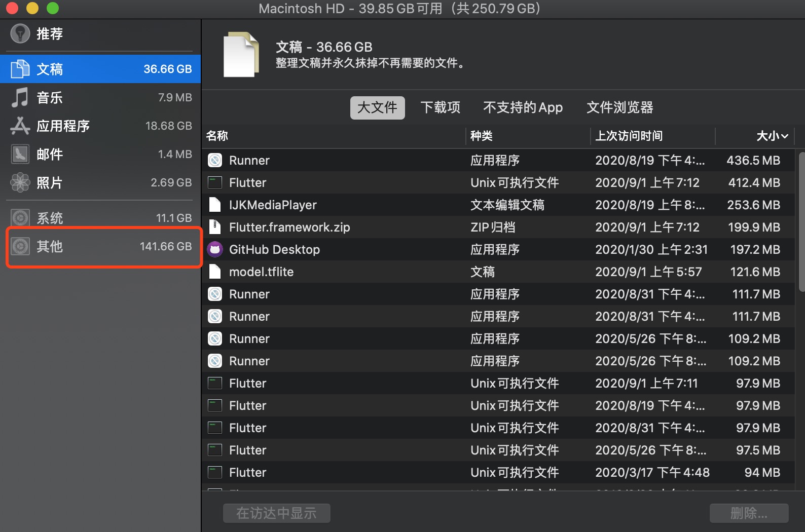Click the 436.5 MB Runner app icon
This screenshot has width=805, height=532.
coord(215,160)
